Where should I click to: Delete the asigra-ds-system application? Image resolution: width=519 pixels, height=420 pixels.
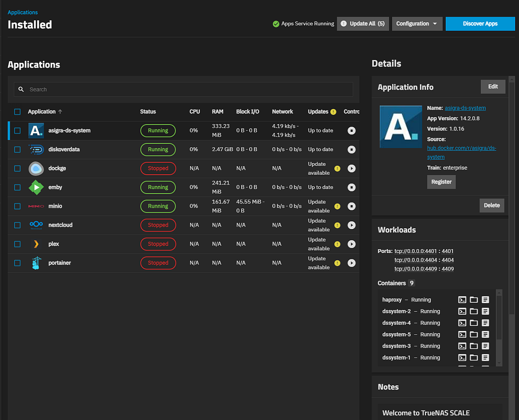coord(492,206)
